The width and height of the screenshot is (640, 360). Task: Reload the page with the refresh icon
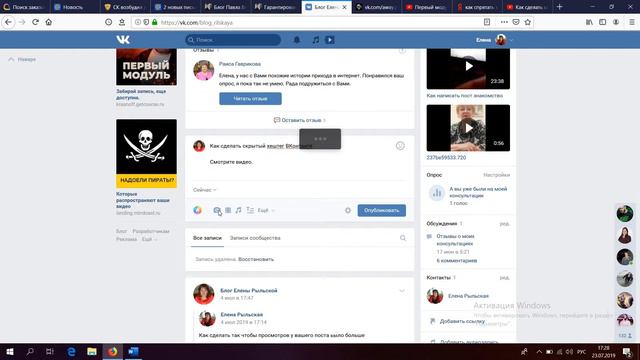36,22
